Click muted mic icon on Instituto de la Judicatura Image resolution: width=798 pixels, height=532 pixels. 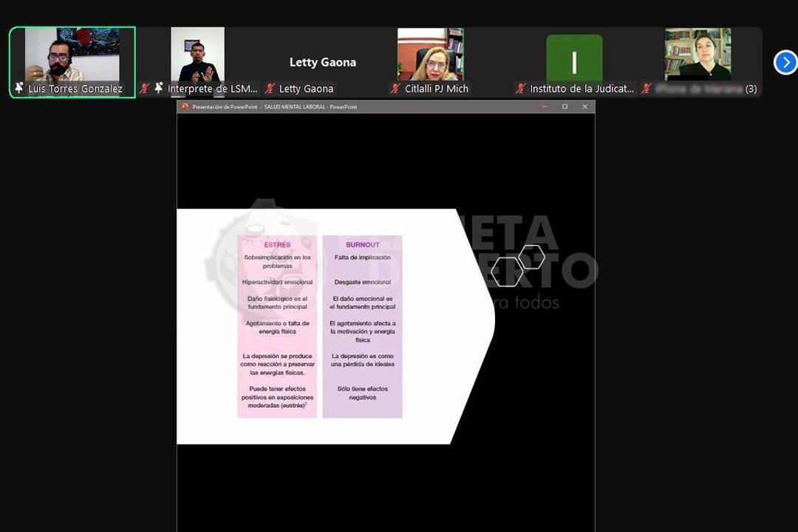pos(521,89)
